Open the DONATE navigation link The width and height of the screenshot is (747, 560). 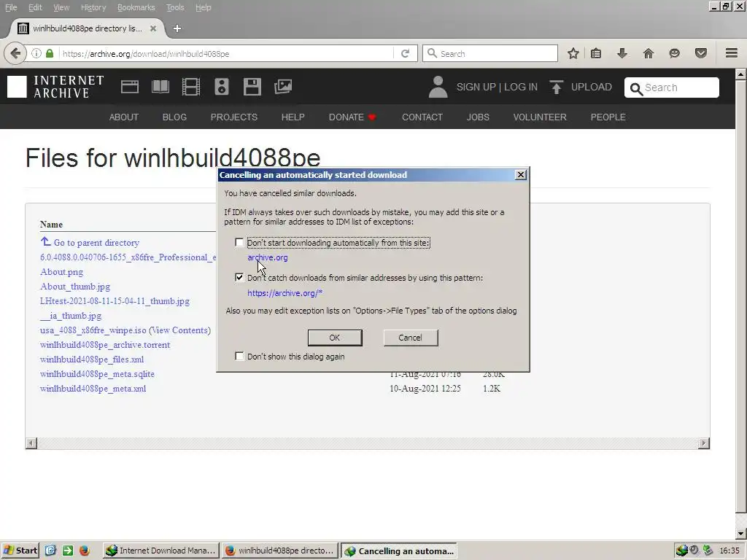tap(352, 117)
